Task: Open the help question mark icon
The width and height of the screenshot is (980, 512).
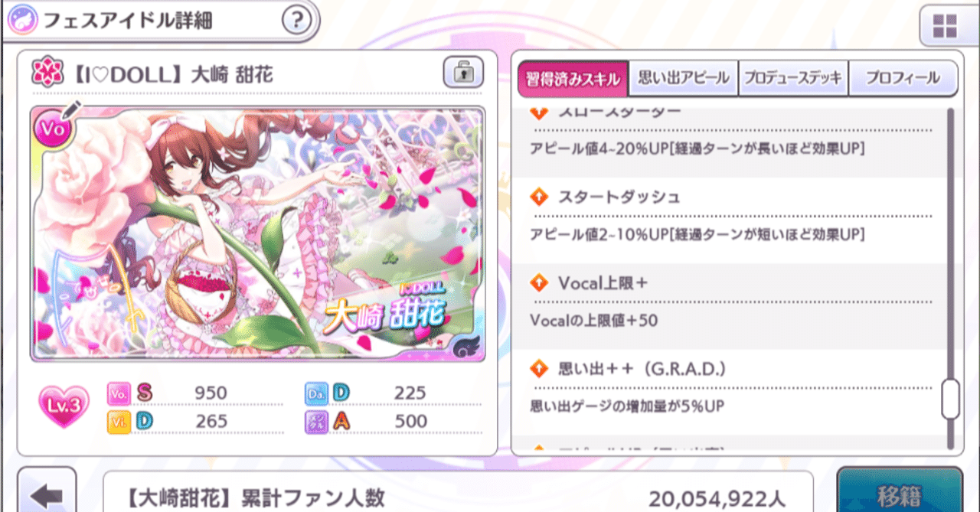Action: (x=298, y=21)
